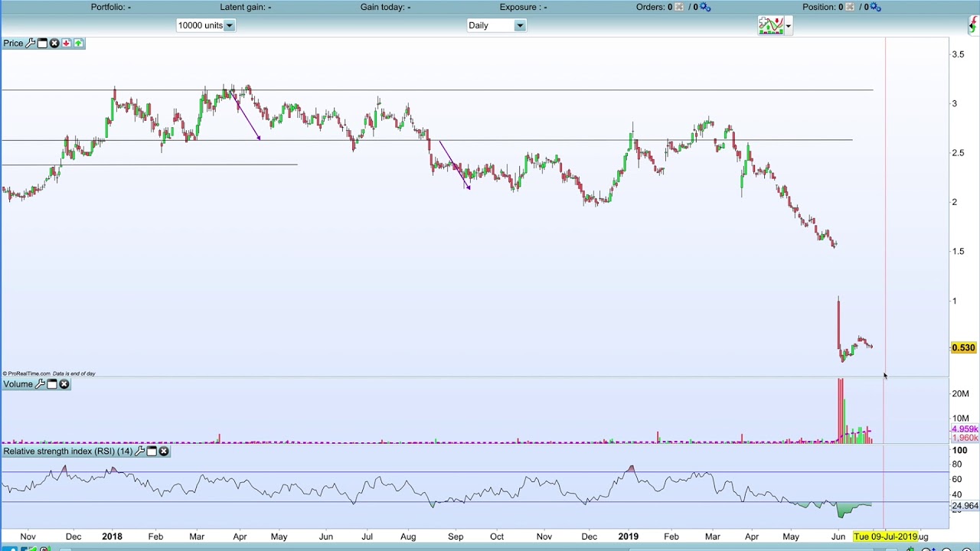Click the Position count label
The image size is (980, 551).
823,7
